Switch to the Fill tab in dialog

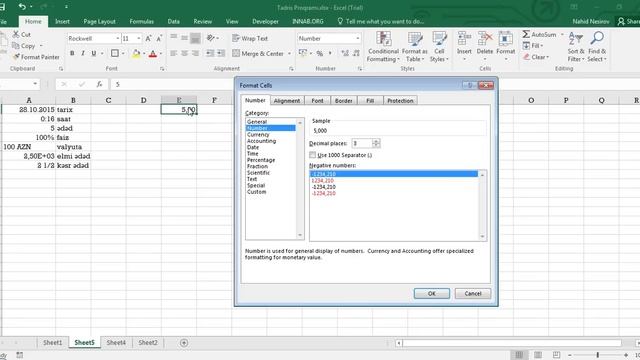pos(370,100)
